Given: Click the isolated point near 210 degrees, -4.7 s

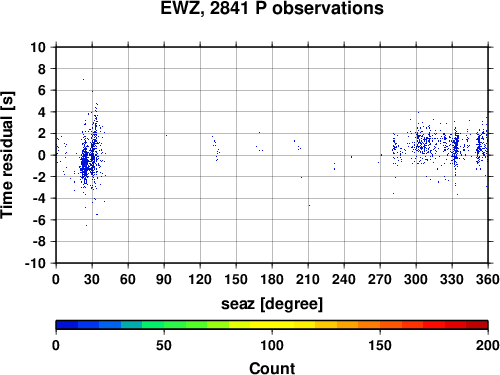Looking at the screenshot, I should (309, 205).
